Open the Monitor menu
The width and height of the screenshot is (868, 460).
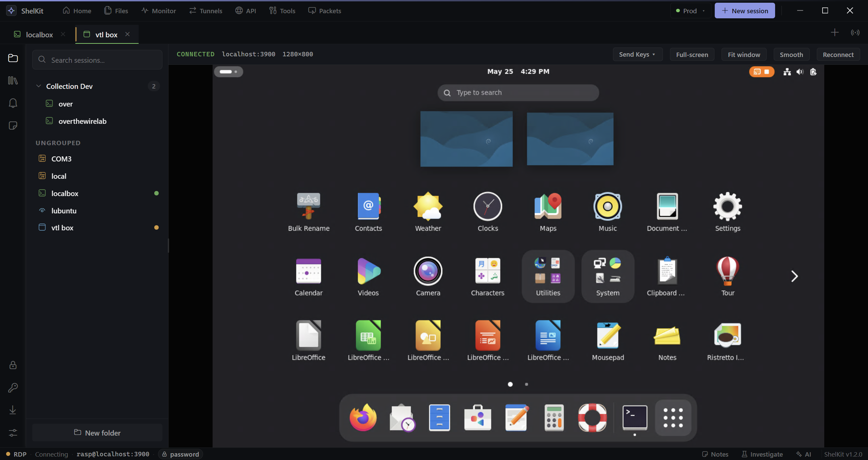tap(159, 11)
